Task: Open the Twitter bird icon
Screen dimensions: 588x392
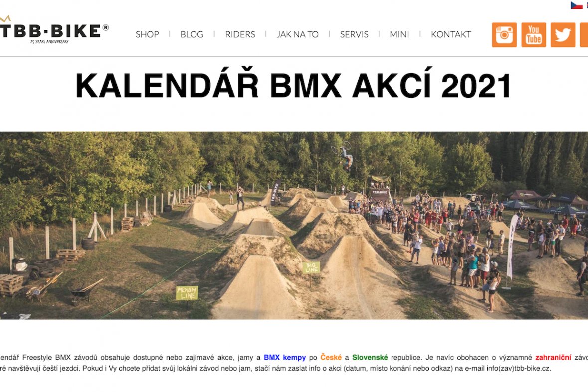Action: point(563,35)
